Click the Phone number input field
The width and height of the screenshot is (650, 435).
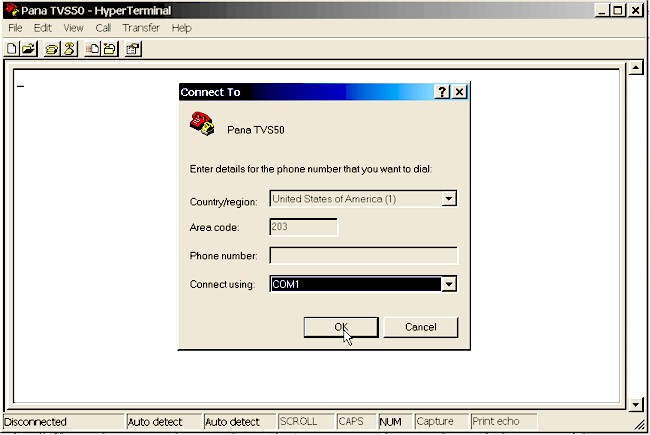363,256
